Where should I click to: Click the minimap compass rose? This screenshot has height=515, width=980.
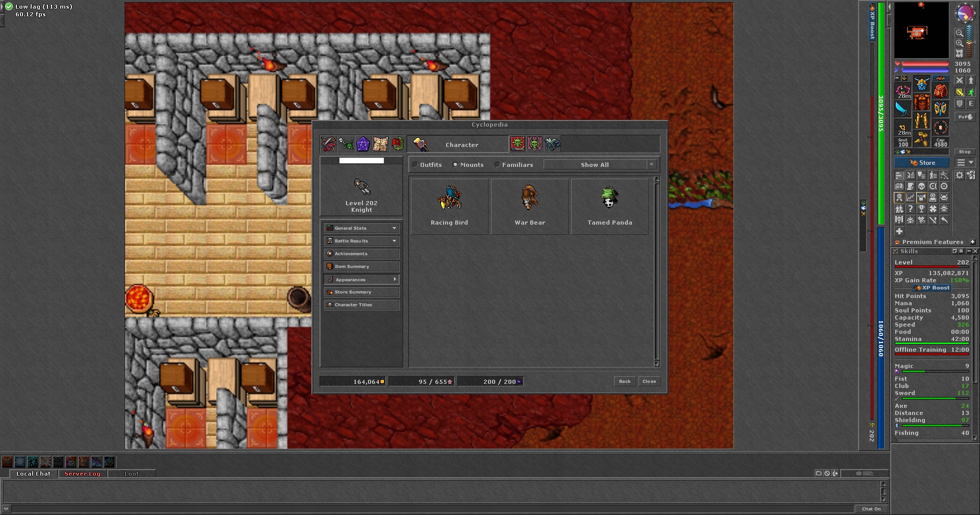tap(965, 13)
